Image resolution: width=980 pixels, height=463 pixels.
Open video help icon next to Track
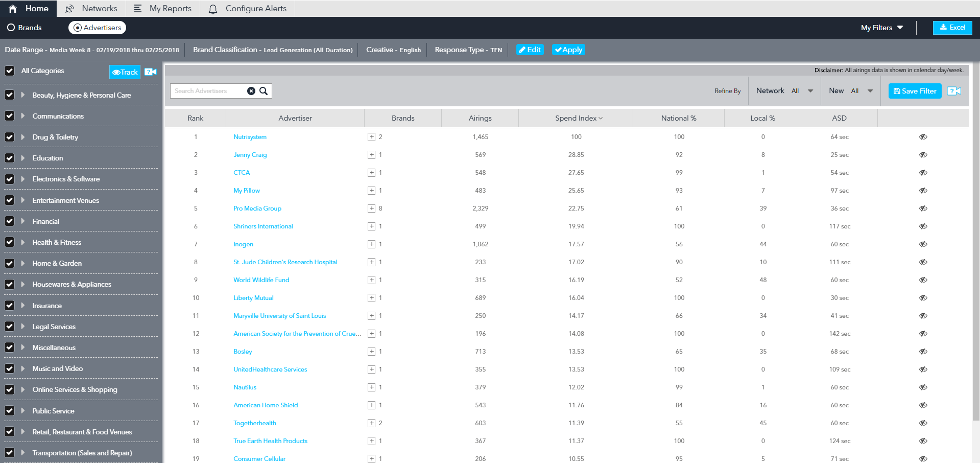[151, 72]
